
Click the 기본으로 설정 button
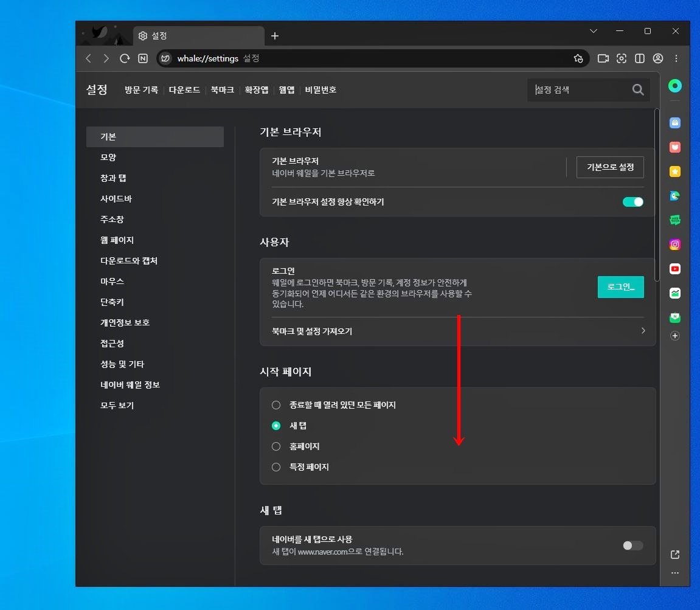(x=610, y=167)
